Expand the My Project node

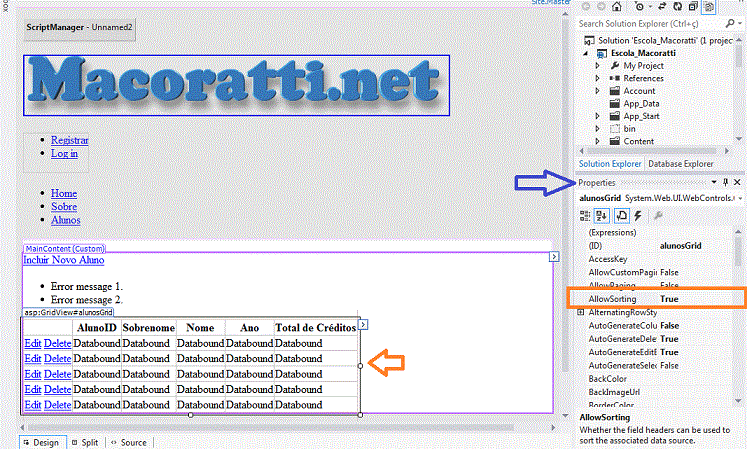(x=597, y=66)
